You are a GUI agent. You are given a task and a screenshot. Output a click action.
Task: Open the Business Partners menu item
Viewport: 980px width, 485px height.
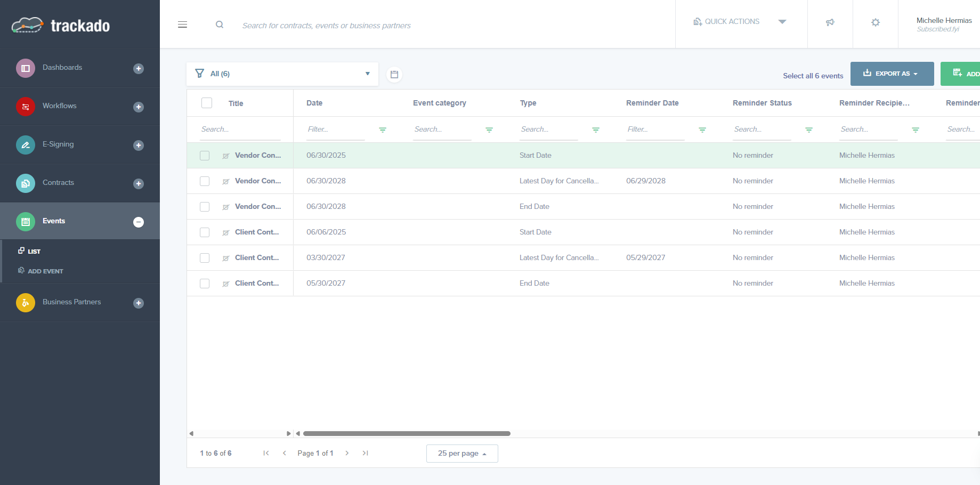(71, 302)
